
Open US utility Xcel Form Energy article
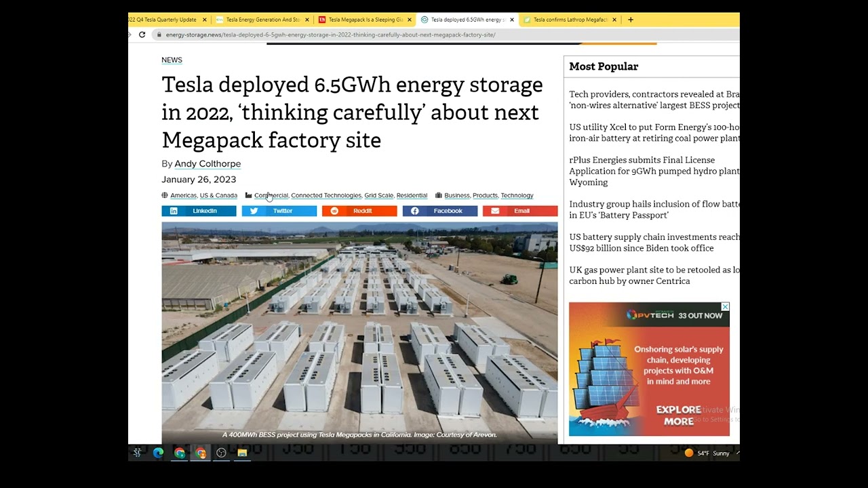pyautogui.click(x=654, y=133)
